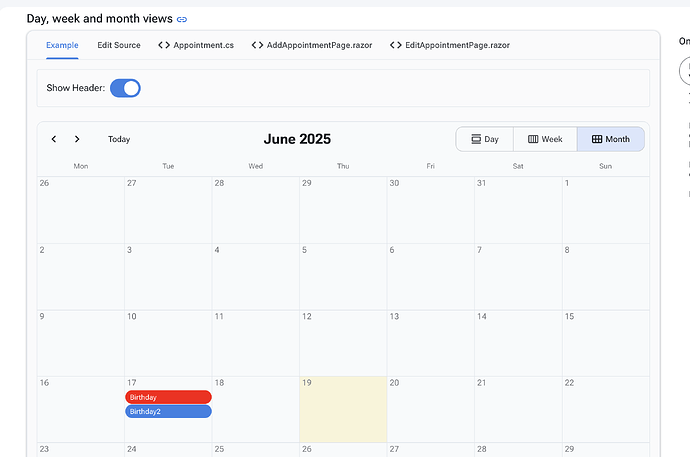Select the day 12 cell

[343, 343]
